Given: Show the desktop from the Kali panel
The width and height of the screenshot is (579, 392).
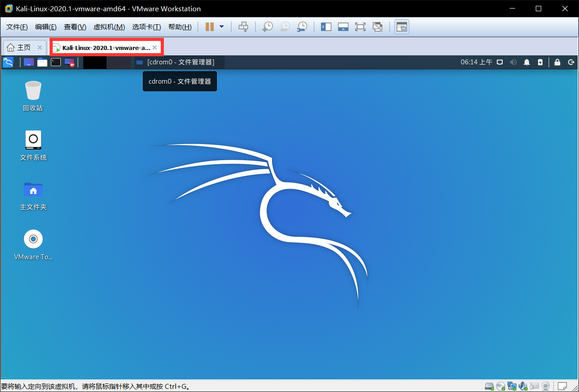Looking at the screenshot, I should coord(29,62).
